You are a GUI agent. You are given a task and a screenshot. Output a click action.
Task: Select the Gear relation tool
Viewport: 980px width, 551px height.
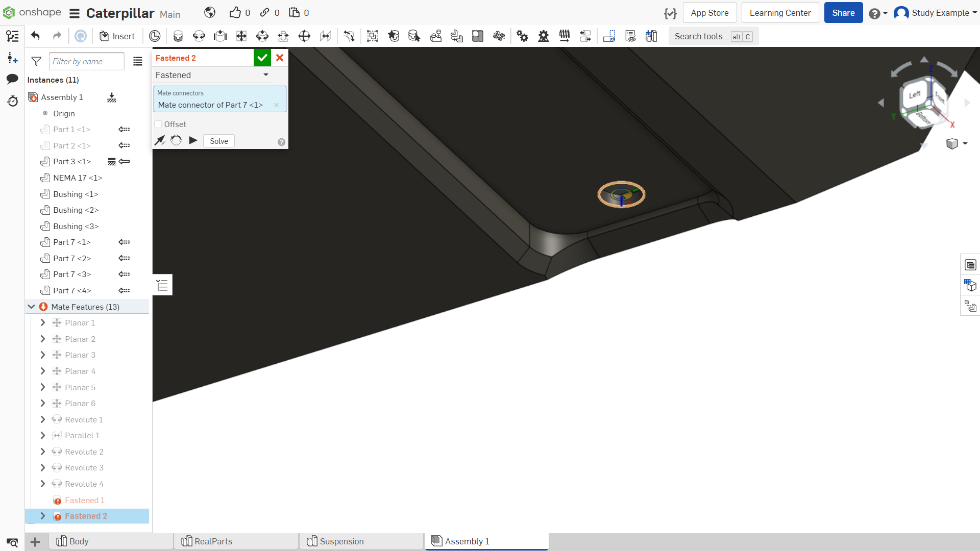tap(523, 36)
